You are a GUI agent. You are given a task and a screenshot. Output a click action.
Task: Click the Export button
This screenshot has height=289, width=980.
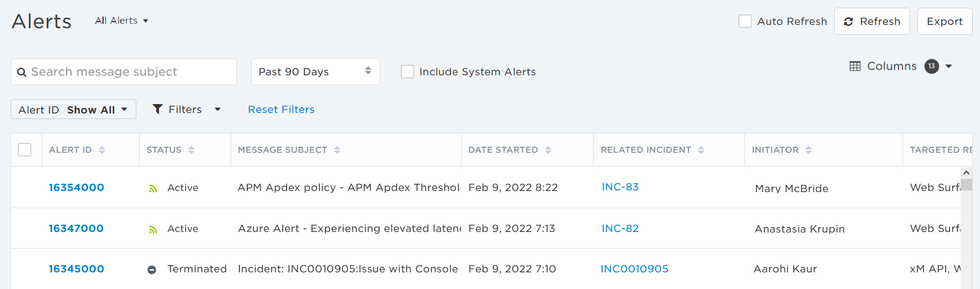(945, 22)
